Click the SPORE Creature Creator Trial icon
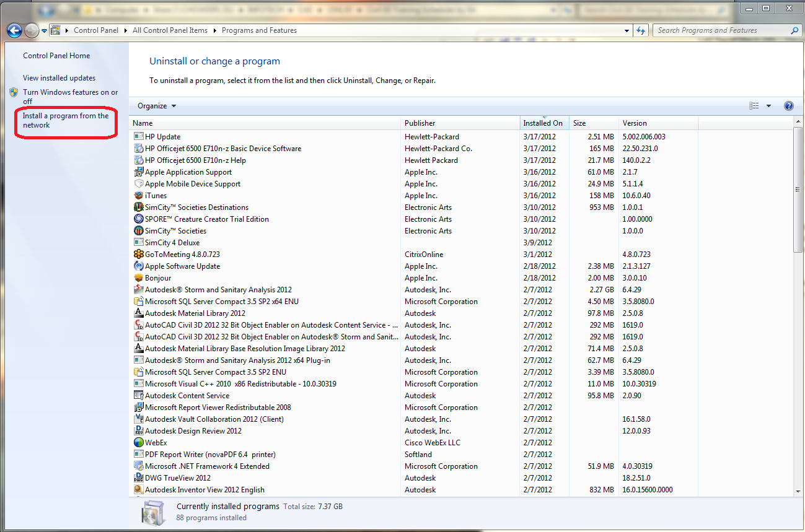The height and width of the screenshot is (532, 805). pos(138,219)
